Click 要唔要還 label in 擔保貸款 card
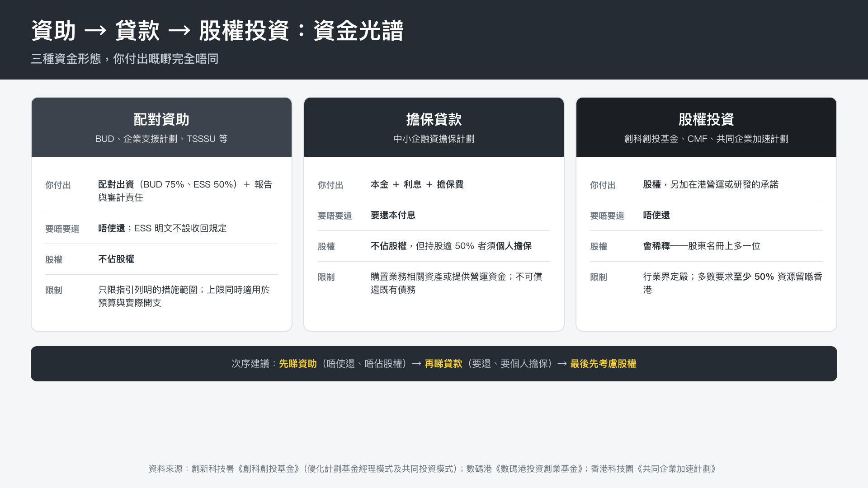 pos(335,216)
